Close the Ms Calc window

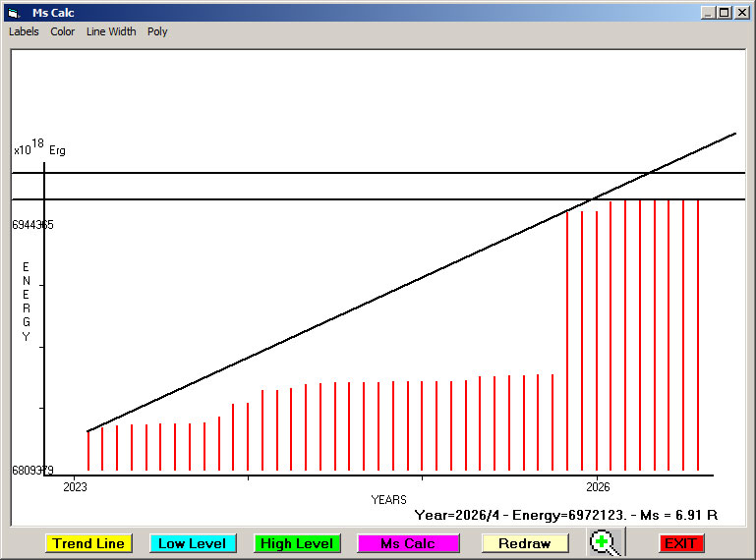point(741,13)
